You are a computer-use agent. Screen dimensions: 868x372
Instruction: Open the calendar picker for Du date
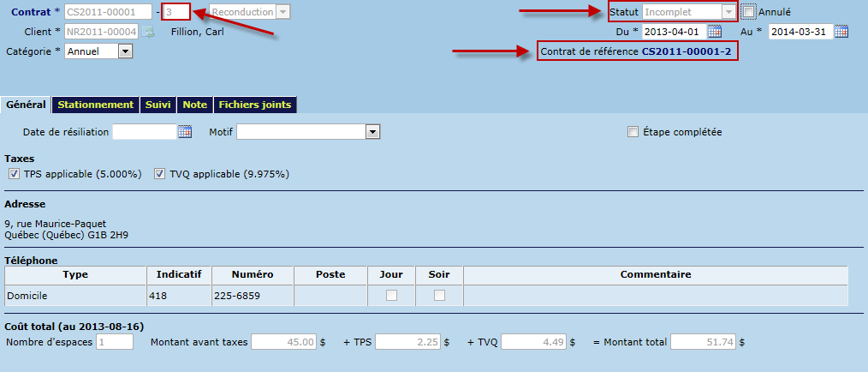(714, 32)
